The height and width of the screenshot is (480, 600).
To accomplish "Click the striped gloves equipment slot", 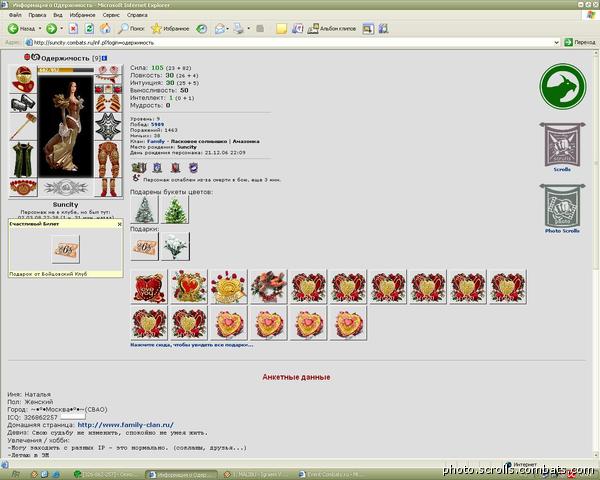I will point(108,103).
